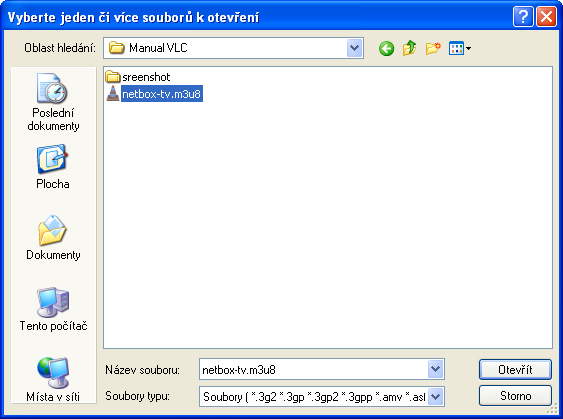
Task: Click the Otevřít button
Action: coord(515,369)
